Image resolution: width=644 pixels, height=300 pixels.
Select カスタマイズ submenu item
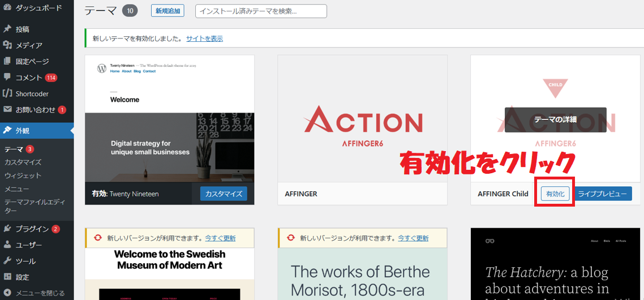click(x=23, y=162)
